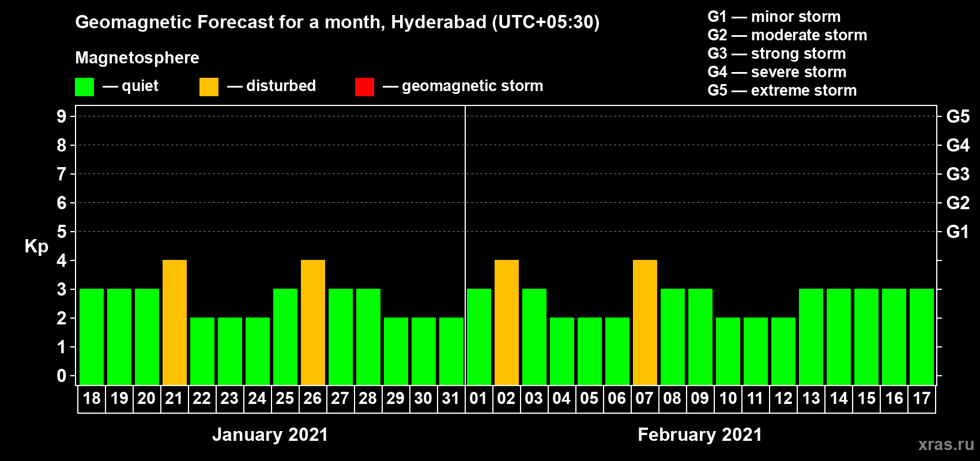980x461 pixels.
Task: Click date label 20 on the axis
Action: (x=146, y=399)
